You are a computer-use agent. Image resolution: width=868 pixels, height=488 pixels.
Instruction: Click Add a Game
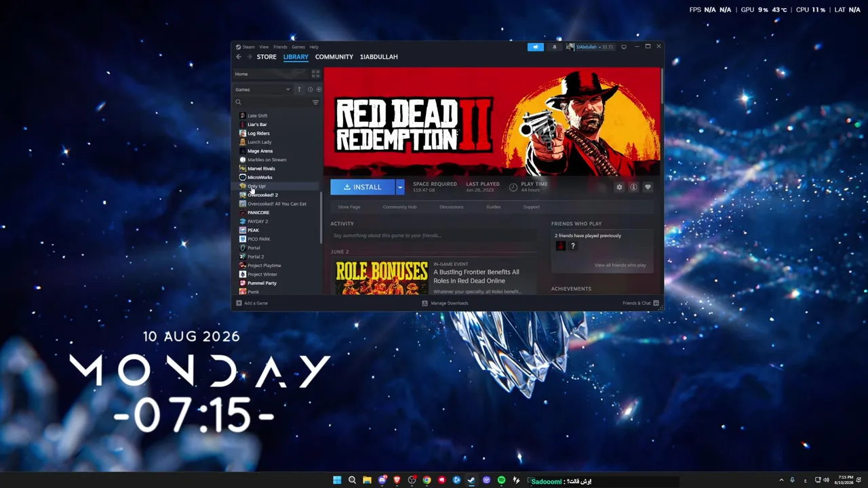[252, 303]
